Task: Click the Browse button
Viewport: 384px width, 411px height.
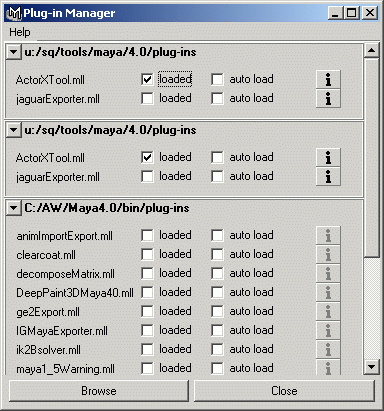Action: (99, 391)
